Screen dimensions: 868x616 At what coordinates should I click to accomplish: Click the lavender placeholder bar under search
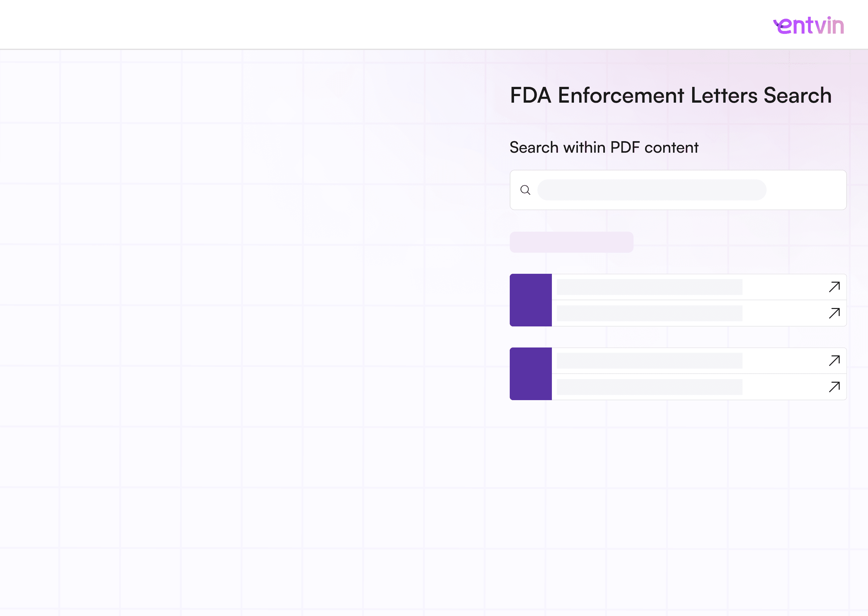[571, 242]
